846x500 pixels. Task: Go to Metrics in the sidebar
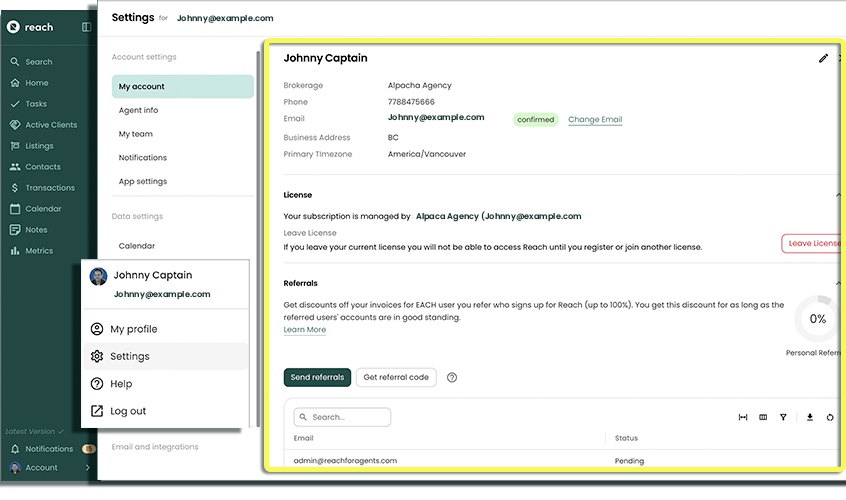pos(39,251)
